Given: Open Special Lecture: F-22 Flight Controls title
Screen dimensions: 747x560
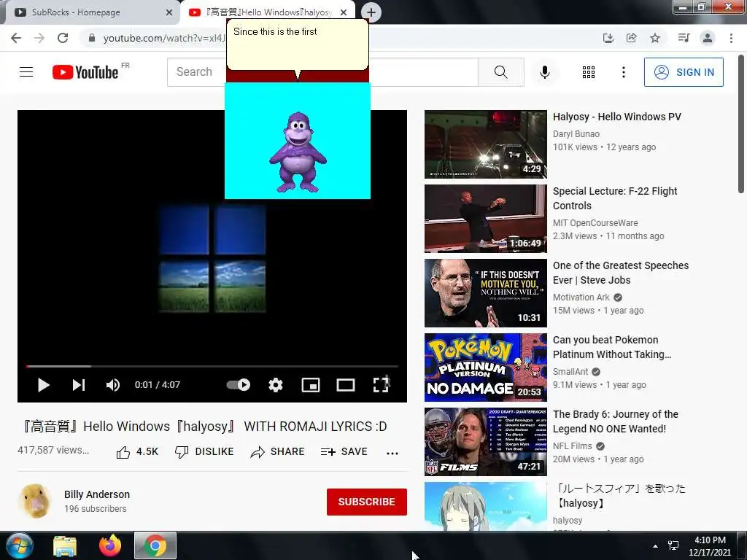Looking at the screenshot, I should tap(615, 198).
